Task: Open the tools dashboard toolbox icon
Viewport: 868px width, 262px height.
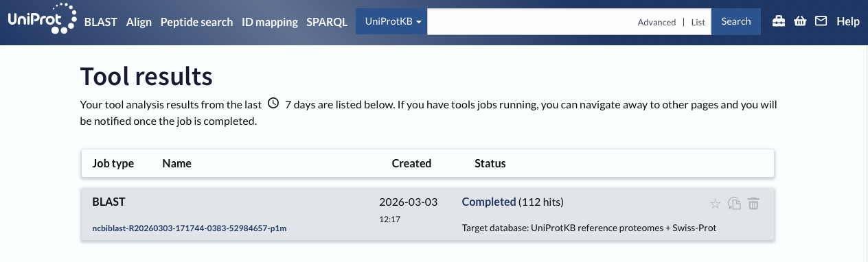Action: click(x=779, y=21)
